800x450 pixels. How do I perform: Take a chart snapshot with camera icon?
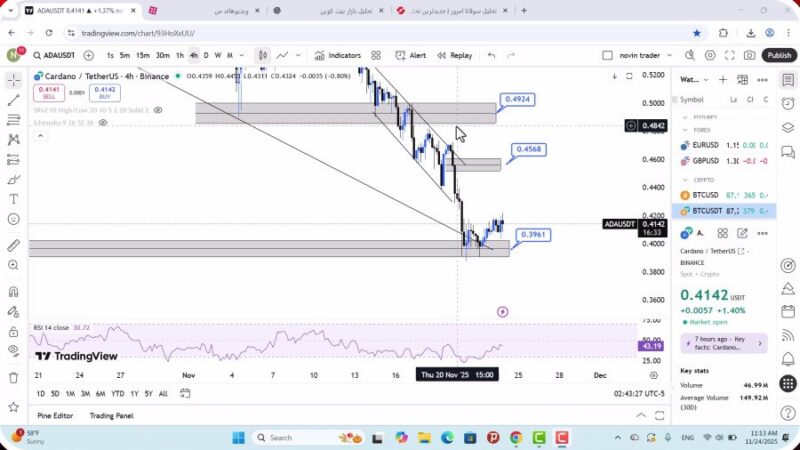tap(749, 56)
